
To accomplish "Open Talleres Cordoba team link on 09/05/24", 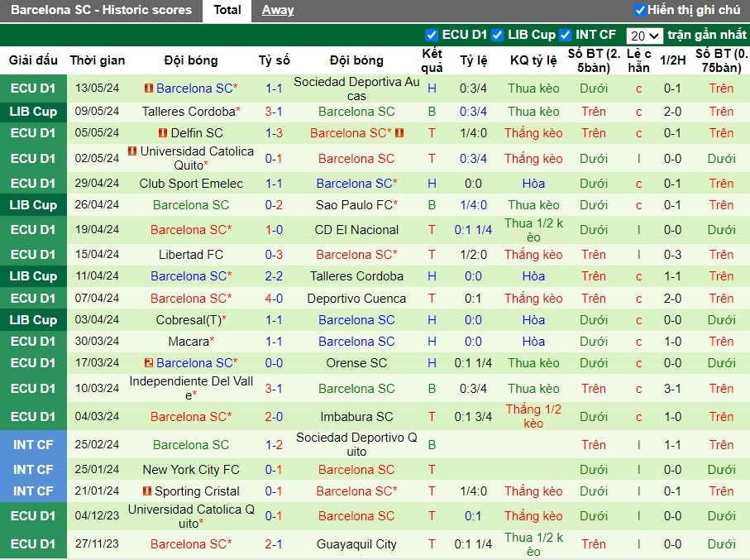I will tap(191, 112).
